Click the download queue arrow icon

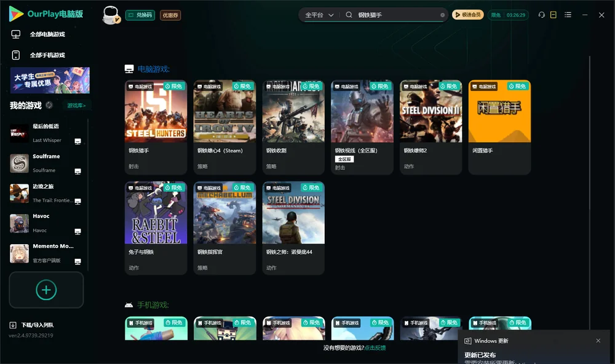pos(13,325)
